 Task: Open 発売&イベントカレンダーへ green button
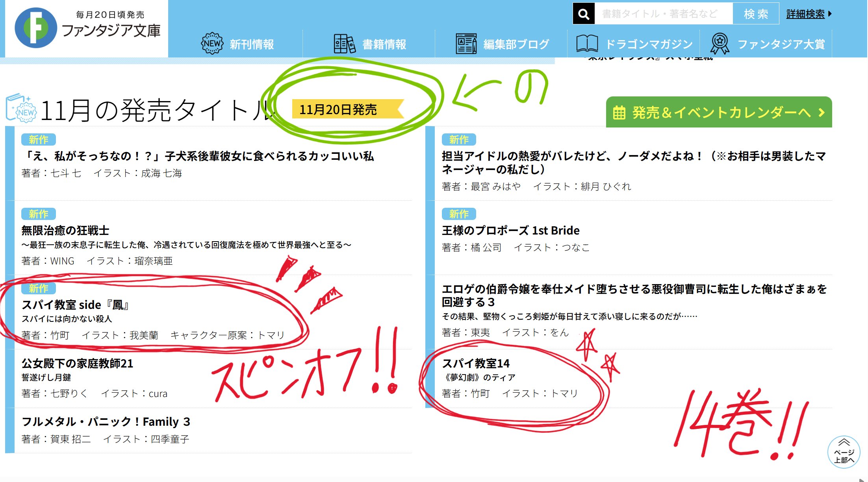[x=719, y=113]
